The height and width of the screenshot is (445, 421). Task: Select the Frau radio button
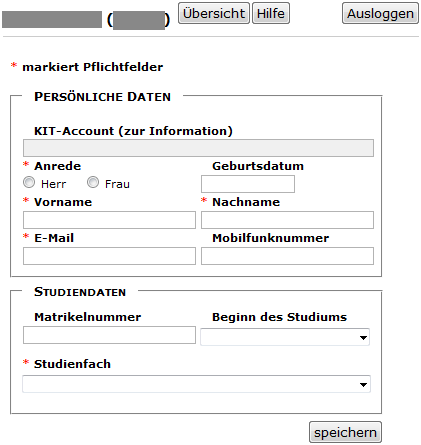pyautogui.click(x=93, y=182)
